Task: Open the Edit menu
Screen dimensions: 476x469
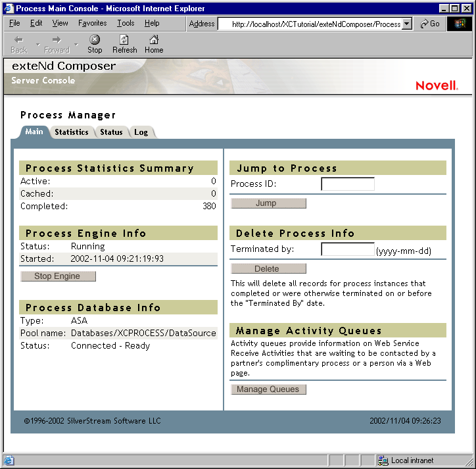Action: [36, 23]
